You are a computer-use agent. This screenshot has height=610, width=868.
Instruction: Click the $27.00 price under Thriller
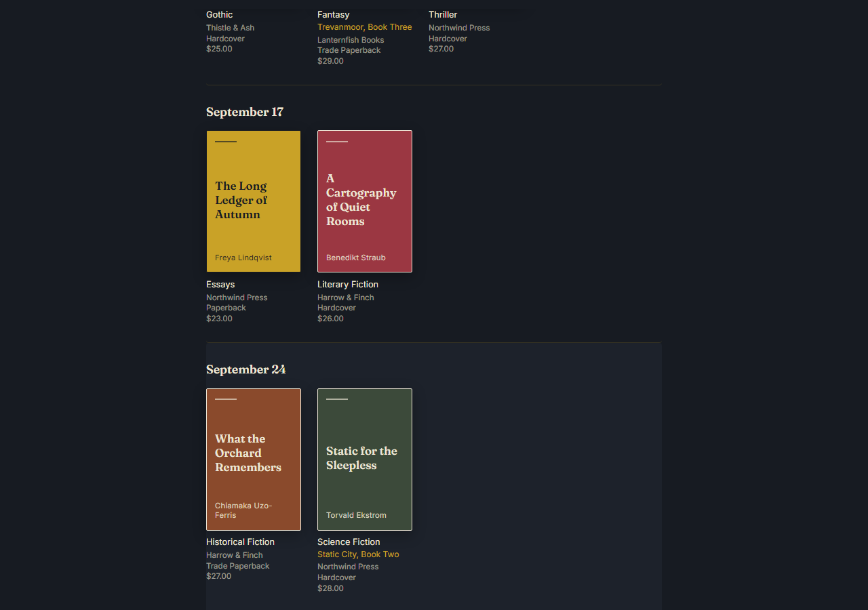[x=441, y=49]
